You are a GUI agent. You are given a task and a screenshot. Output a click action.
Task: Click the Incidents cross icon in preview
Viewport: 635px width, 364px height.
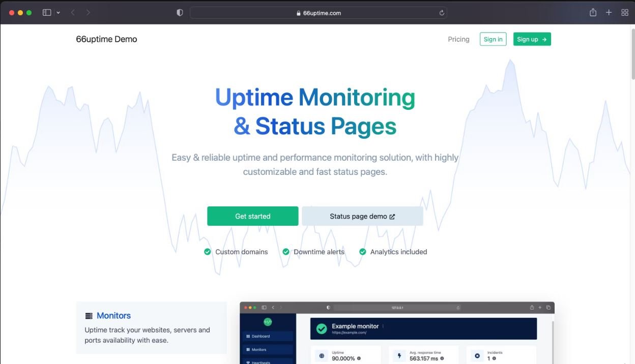click(x=477, y=356)
